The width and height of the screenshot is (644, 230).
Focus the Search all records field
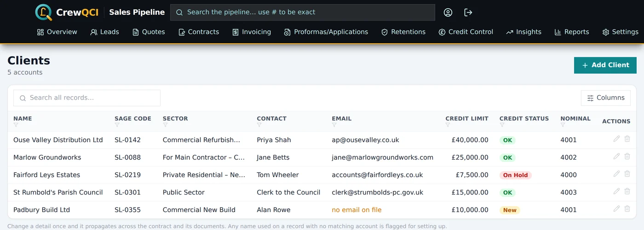point(87,98)
